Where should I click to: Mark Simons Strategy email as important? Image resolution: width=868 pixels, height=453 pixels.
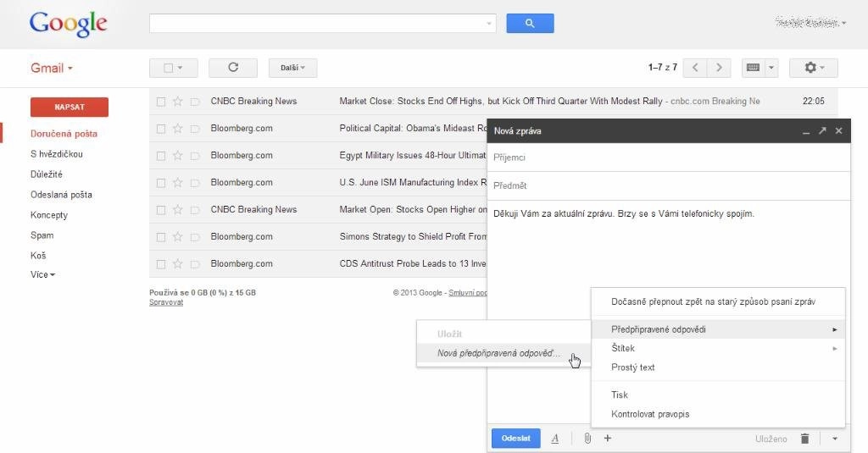195,237
